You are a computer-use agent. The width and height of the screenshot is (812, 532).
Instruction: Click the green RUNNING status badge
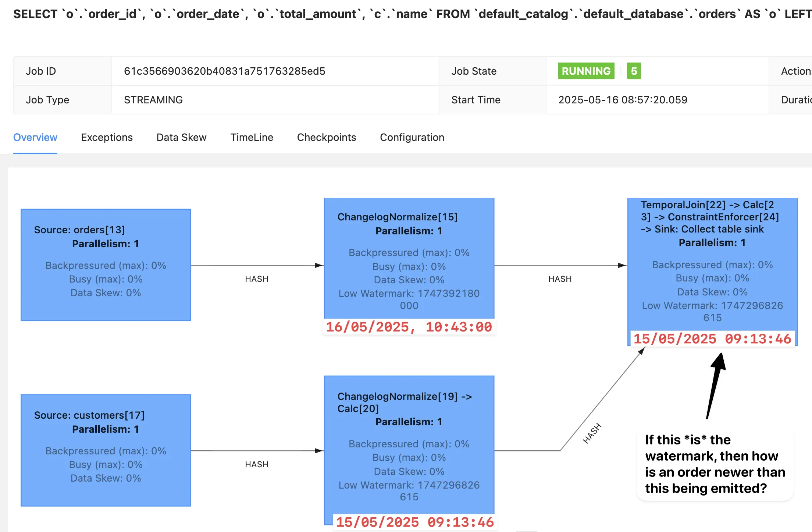586,71
